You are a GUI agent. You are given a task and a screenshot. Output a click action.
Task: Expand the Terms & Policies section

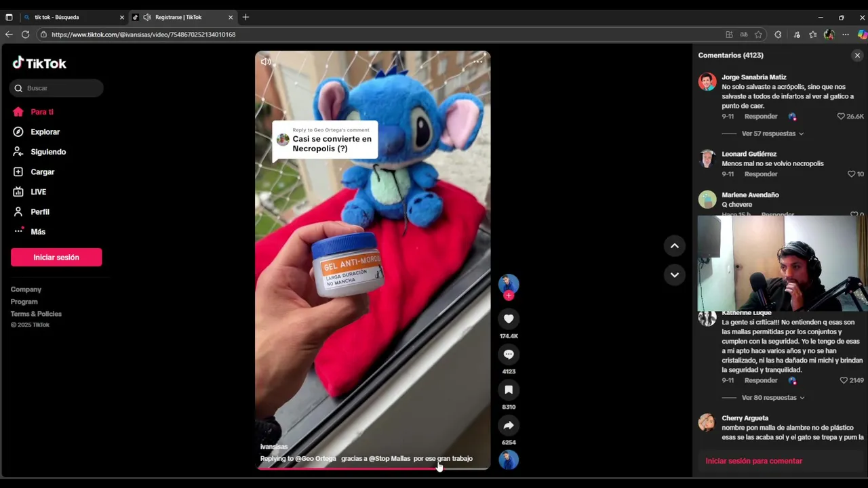(36, 314)
